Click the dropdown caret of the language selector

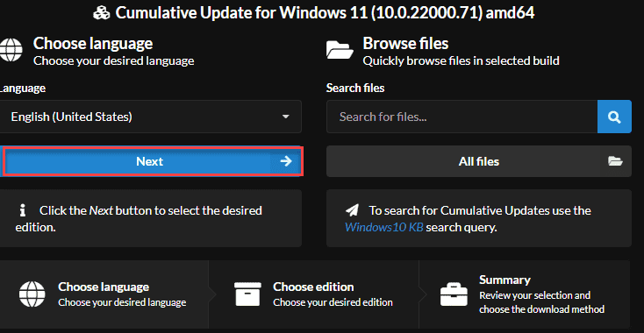[286, 117]
